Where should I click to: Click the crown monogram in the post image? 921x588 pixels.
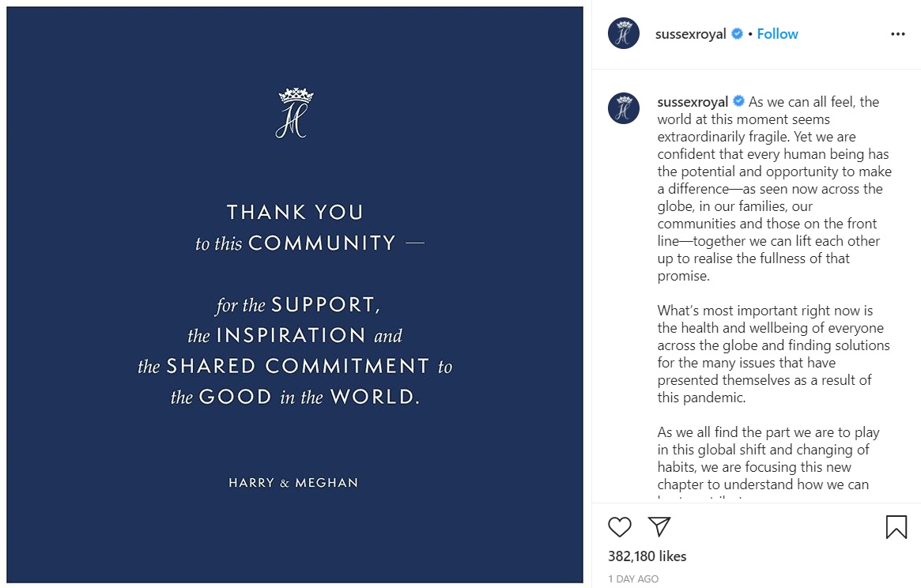295,113
